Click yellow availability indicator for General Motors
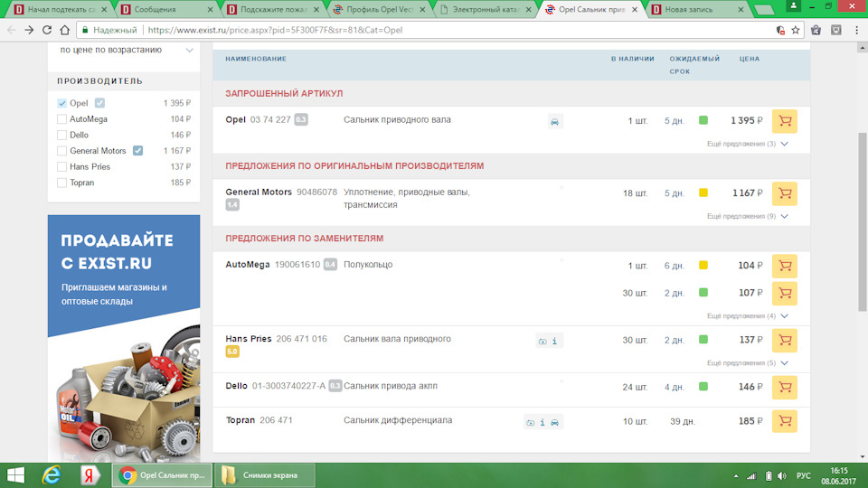868x488 pixels. tap(703, 192)
